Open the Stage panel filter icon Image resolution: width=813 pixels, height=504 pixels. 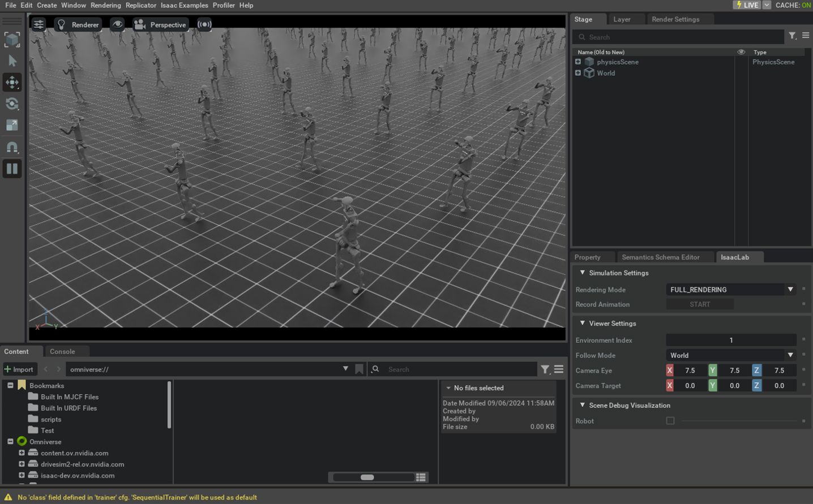[792, 36]
